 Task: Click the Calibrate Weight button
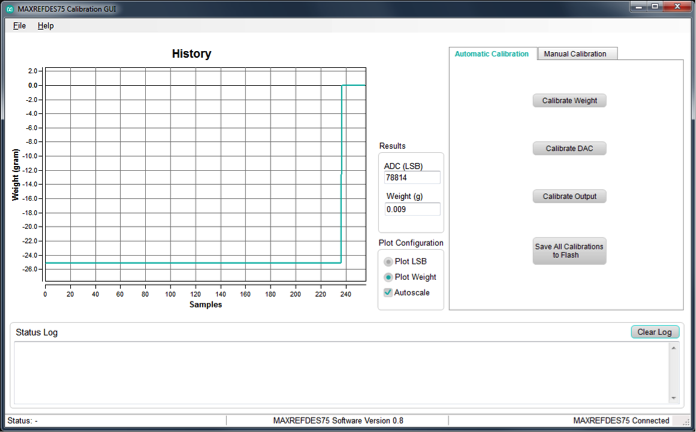[569, 100]
